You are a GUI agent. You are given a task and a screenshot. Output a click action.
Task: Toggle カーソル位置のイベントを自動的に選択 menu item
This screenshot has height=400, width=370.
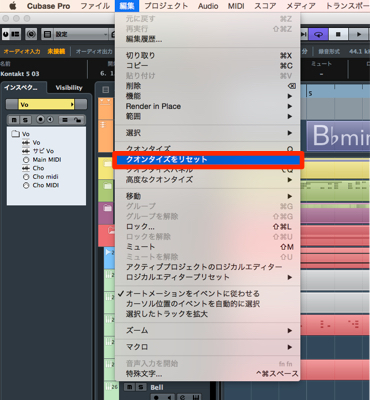tap(207, 304)
